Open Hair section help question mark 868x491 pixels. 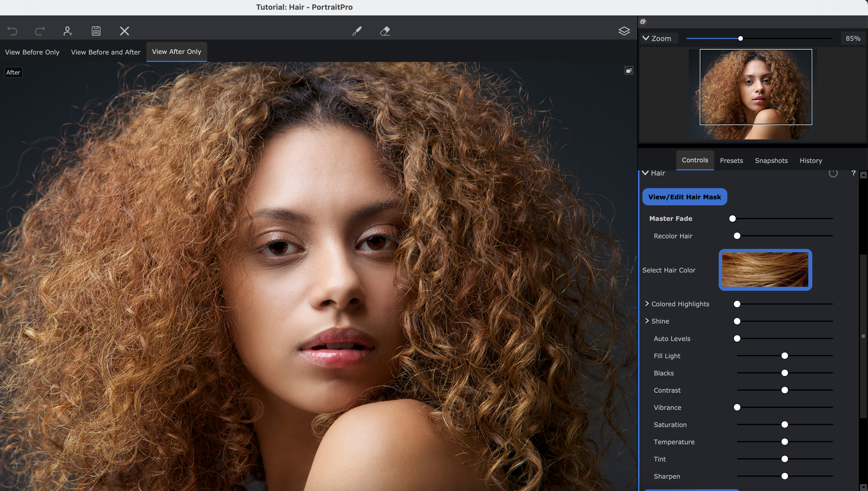tap(853, 173)
